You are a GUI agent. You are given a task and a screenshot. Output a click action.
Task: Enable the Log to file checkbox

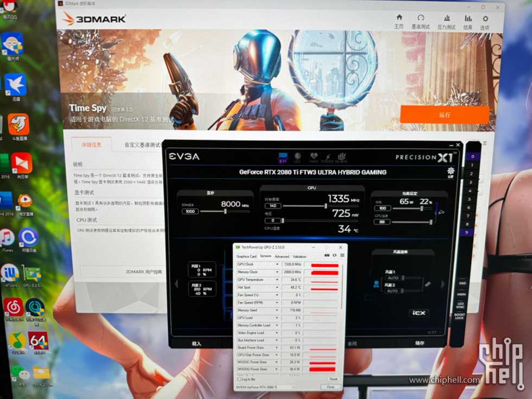pos(239,379)
